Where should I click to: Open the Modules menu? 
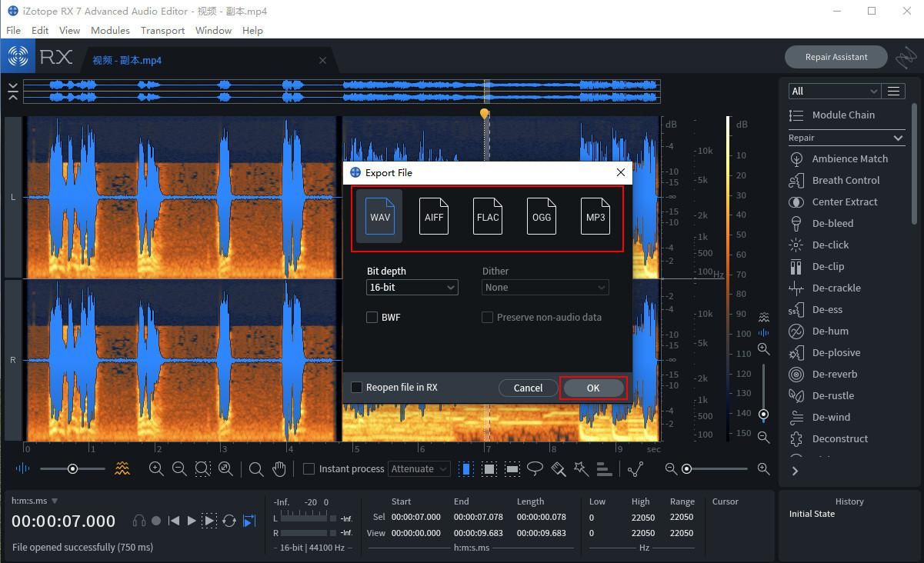pos(110,30)
